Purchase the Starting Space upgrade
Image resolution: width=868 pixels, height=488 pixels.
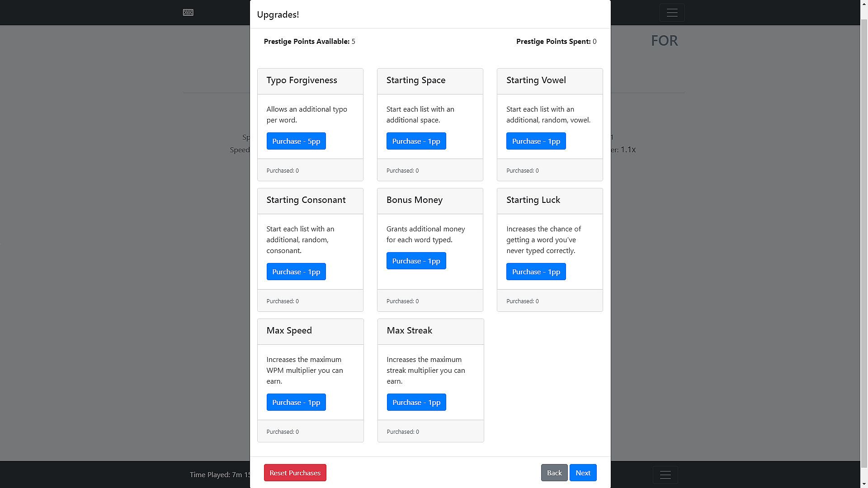pos(416,141)
